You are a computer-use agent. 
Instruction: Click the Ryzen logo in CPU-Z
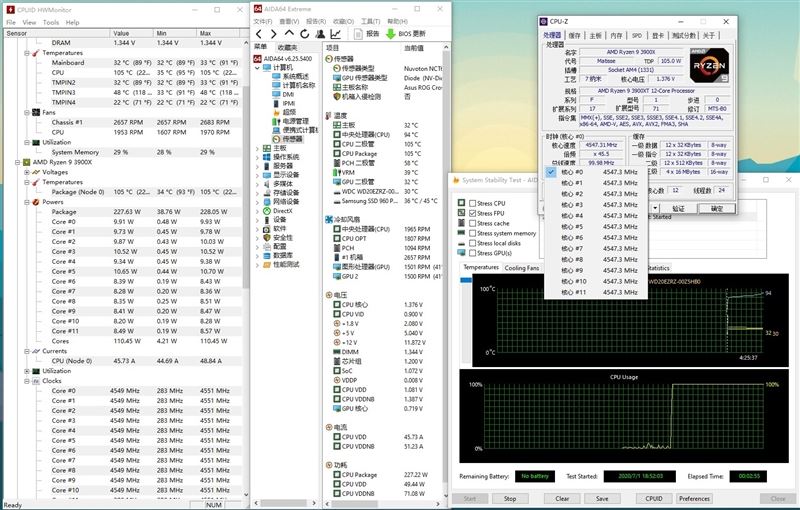pos(709,65)
